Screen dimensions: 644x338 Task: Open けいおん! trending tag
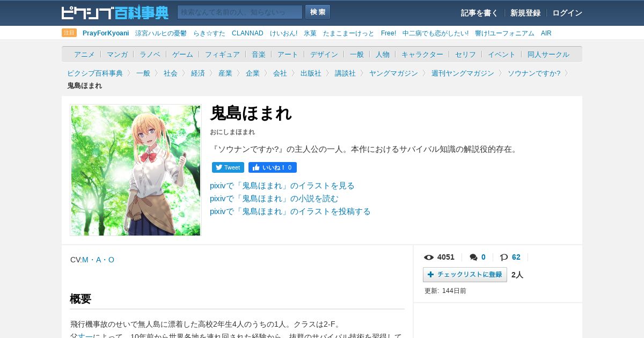pos(283,33)
